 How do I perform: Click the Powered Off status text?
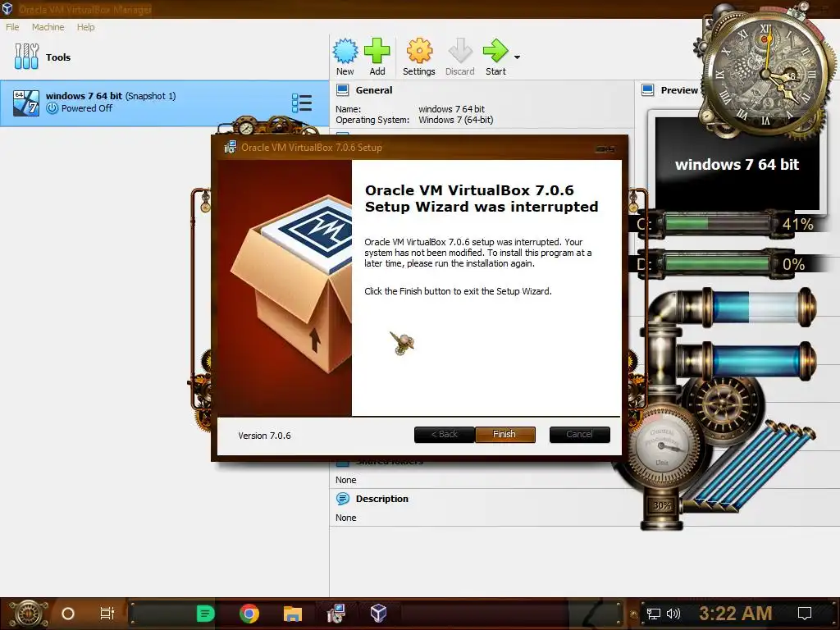tap(87, 108)
